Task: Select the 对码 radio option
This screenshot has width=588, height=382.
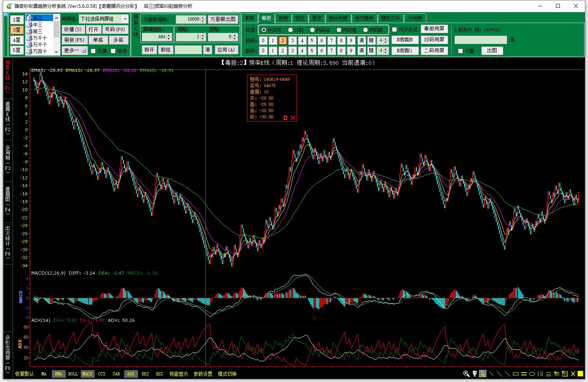Action: (x=291, y=30)
